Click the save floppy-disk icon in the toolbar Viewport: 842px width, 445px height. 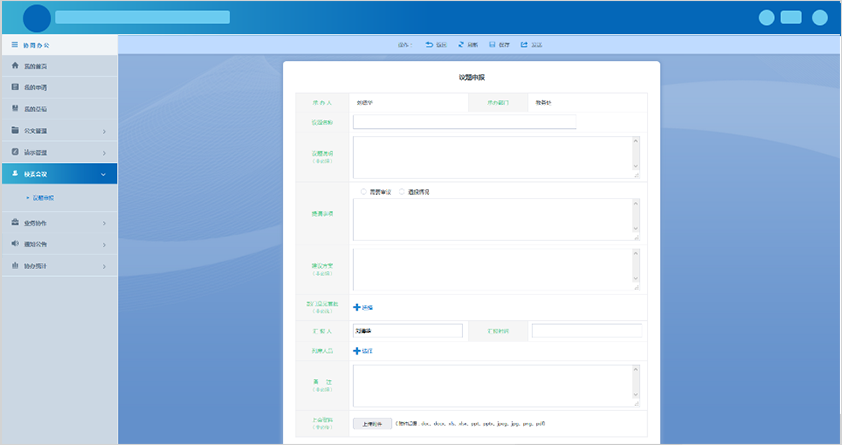pyautogui.click(x=492, y=45)
